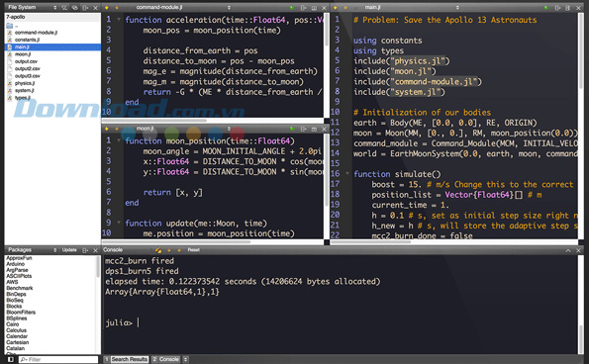Close the File System side panel
This screenshot has height=364, width=589.
click(x=95, y=8)
